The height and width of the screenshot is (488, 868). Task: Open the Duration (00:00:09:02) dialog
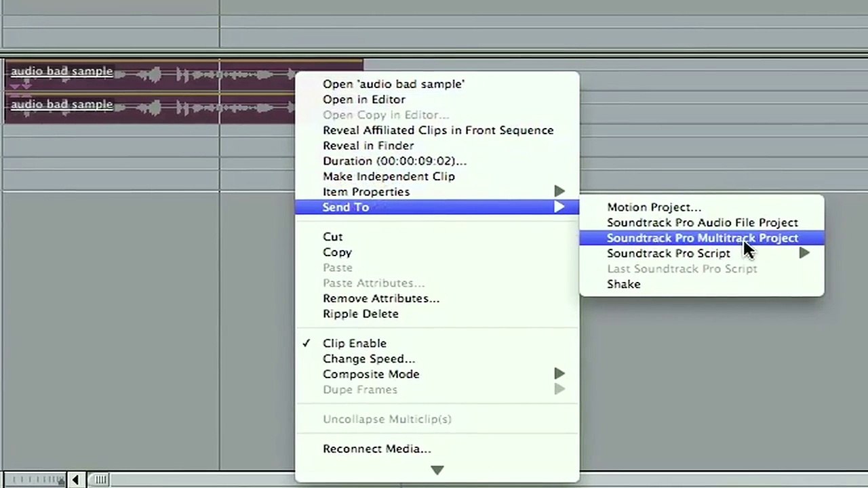point(437,161)
